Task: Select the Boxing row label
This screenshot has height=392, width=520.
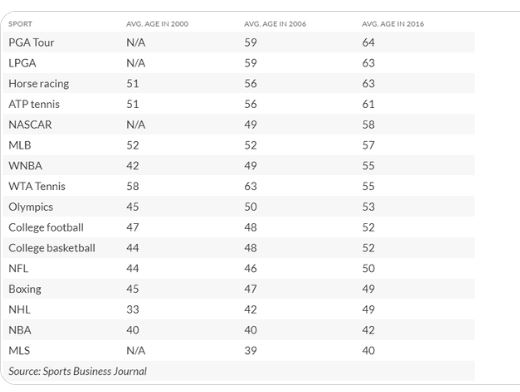Action: tap(25, 289)
